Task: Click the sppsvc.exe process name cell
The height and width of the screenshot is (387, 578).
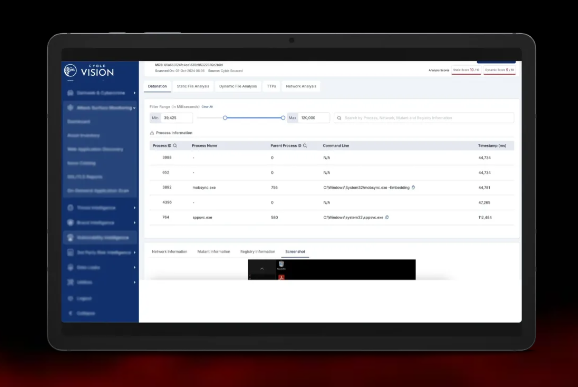Action: pos(202,217)
